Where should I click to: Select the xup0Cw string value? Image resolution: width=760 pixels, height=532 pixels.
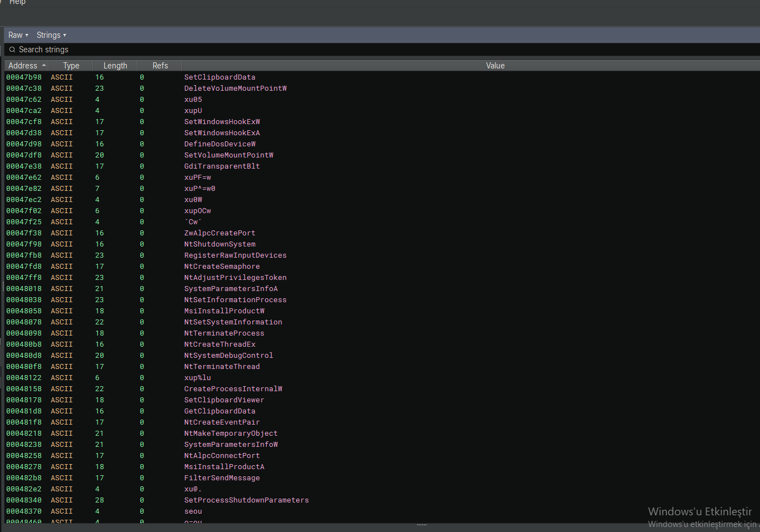(198, 211)
